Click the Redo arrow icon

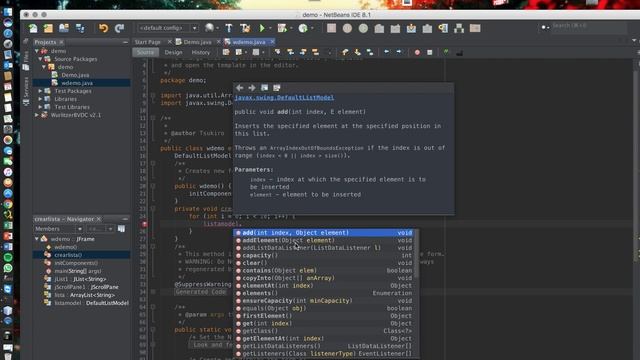(x=119, y=28)
